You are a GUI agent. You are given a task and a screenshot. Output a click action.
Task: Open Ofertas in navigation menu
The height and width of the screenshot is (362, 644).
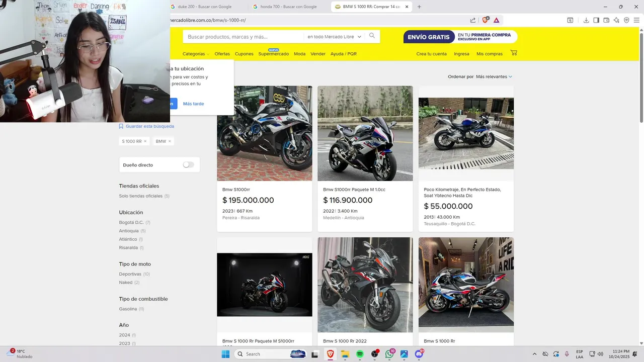(x=222, y=54)
